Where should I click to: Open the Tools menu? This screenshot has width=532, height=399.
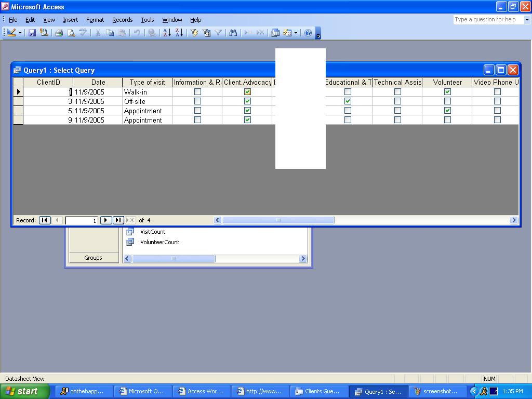click(x=147, y=20)
